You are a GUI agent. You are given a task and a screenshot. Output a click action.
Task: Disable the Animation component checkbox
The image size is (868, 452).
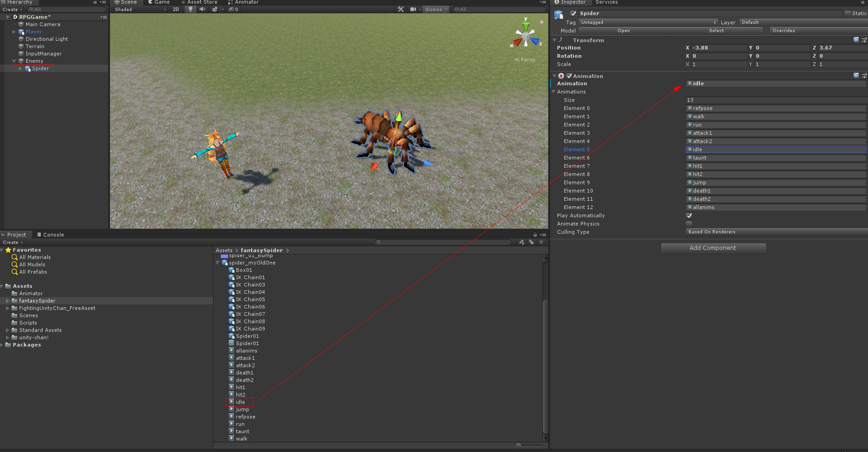pos(569,76)
